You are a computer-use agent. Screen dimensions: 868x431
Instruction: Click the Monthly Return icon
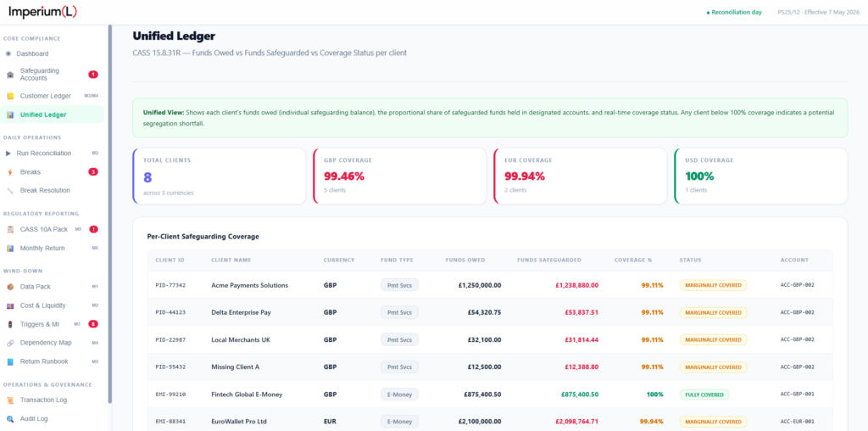click(x=10, y=249)
